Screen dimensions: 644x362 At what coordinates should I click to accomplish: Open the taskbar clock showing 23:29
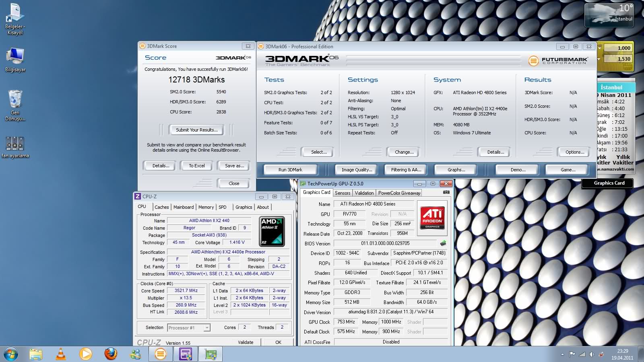click(622, 354)
